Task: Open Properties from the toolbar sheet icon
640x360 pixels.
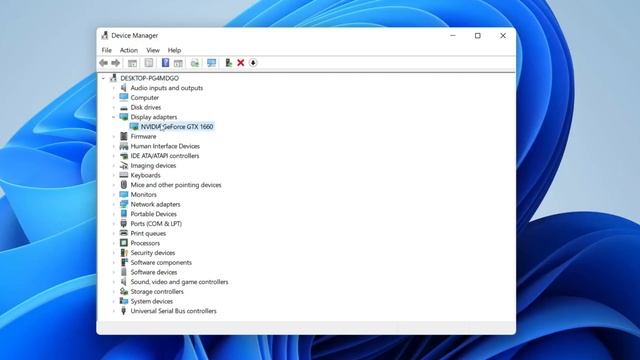Action: coord(149,63)
